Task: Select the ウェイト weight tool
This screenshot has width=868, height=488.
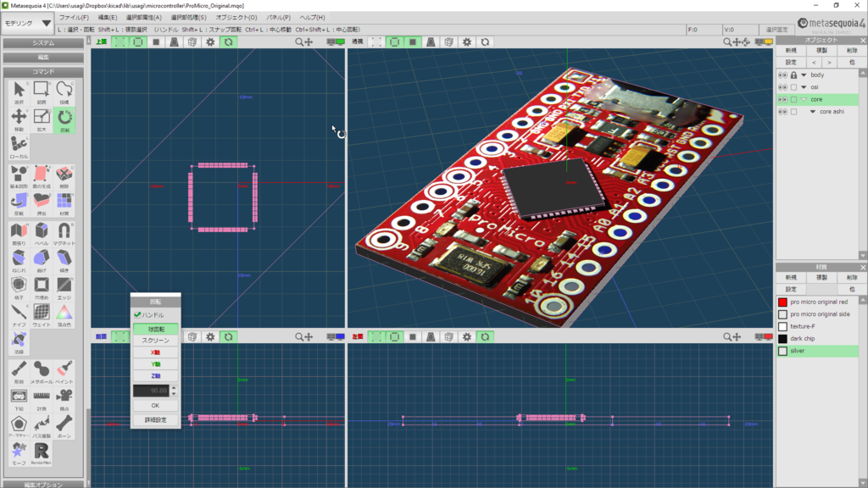Action: (x=42, y=315)
